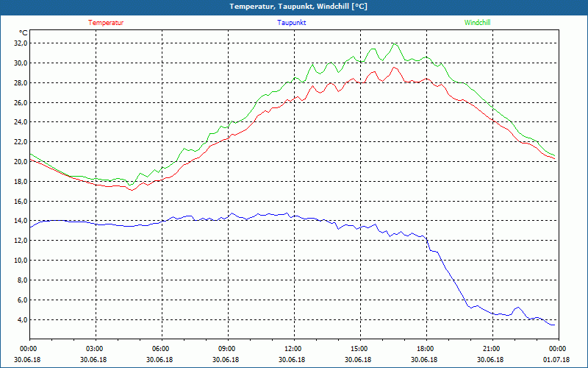This screenshot has width=588, height=368.
Task: Click the 4,0 y-axis value
Action: [x=22, y=319]
